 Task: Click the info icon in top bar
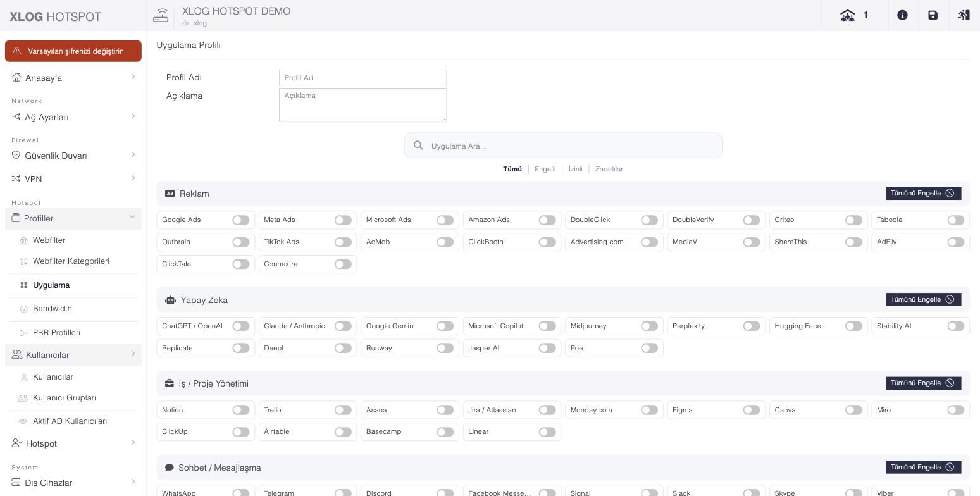(x=902, y=15)
